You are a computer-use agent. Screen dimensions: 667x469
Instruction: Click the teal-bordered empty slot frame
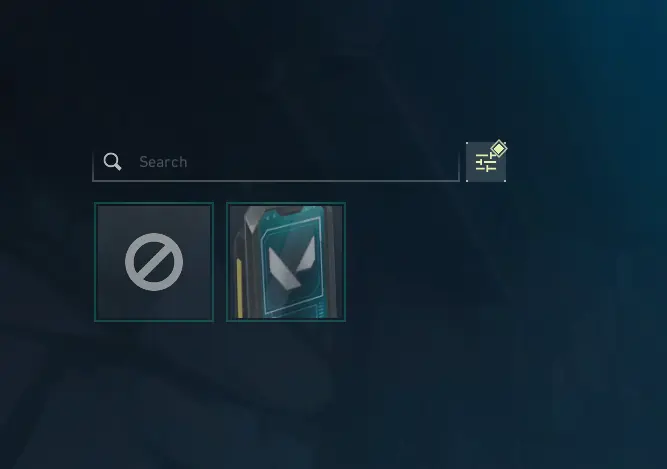(x=154, y=262)
